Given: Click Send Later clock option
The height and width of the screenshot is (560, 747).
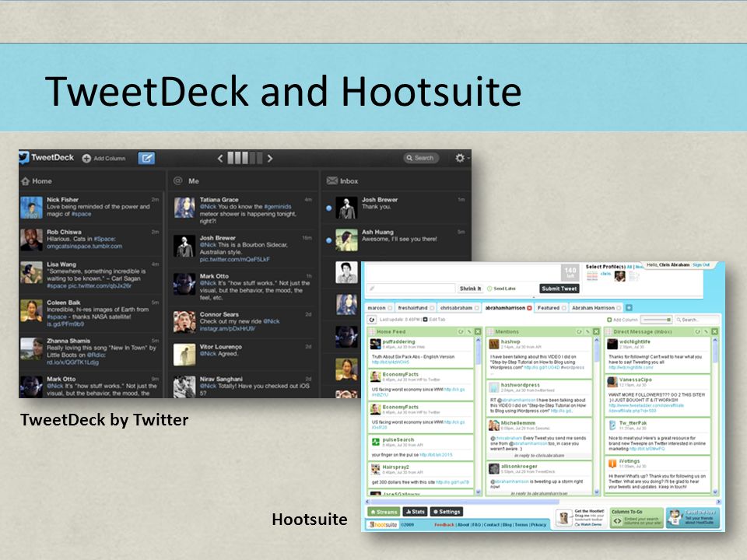Looking at the screenshot, I should click(501, 289).
